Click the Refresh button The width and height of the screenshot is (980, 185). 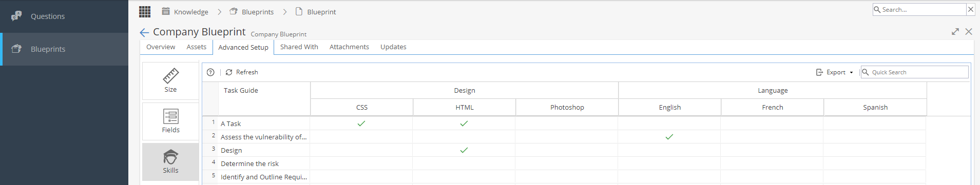pos(242,72)
